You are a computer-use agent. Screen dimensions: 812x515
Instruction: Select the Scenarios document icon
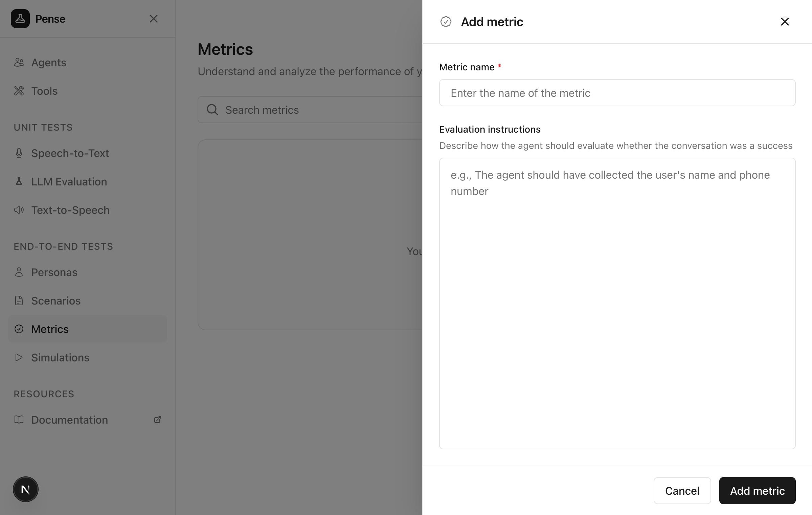coord(19,300)
